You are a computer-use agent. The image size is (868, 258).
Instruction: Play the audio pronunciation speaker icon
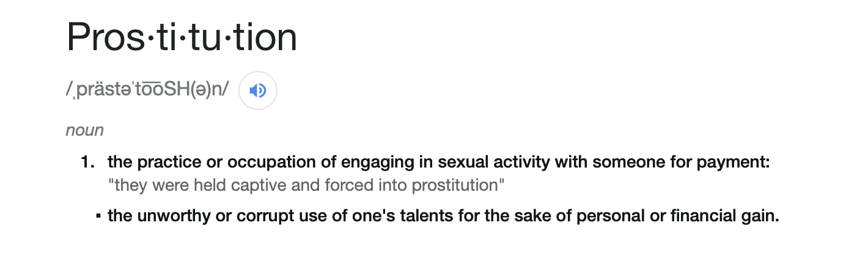click(258, 90)
